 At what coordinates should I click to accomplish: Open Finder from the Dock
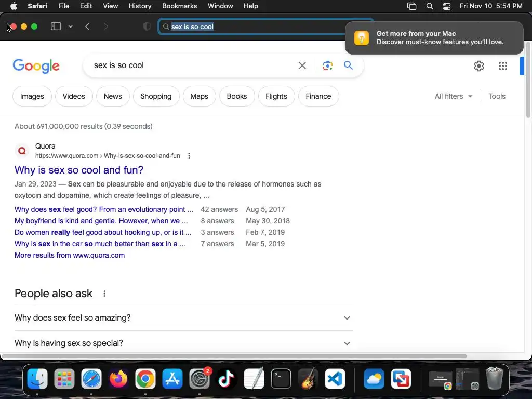(x=37, y=379)
